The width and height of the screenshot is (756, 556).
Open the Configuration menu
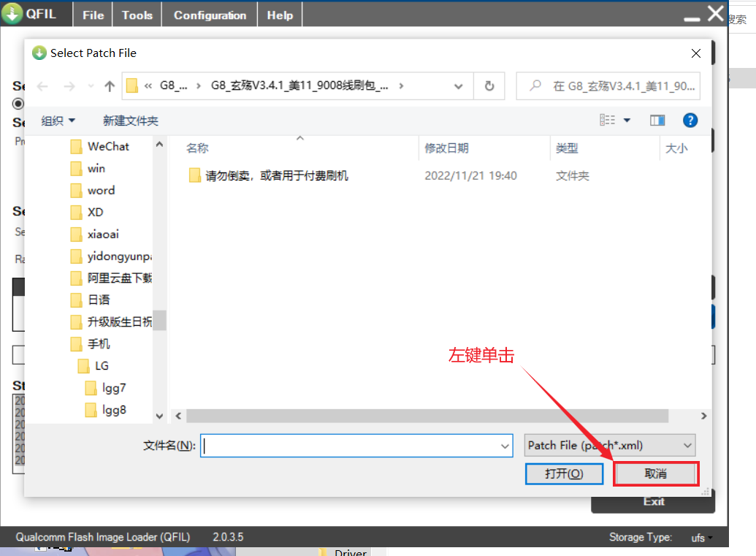pos(210,15)
